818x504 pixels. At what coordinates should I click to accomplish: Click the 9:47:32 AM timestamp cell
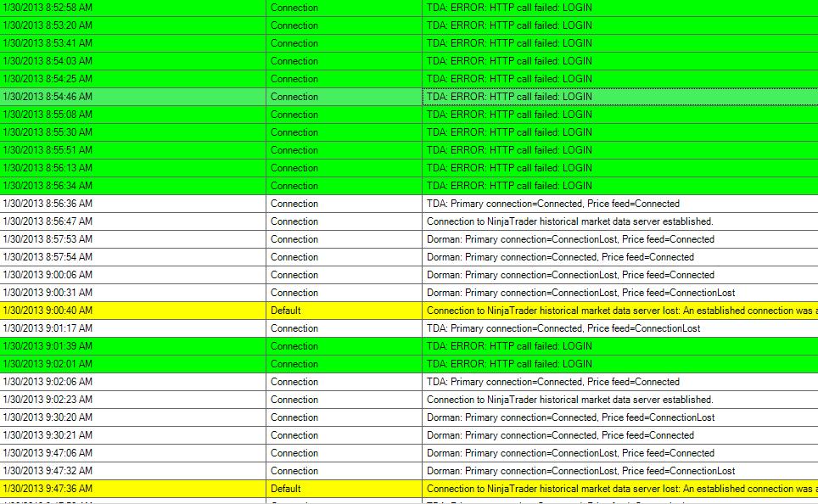click(x=132, y=471)
